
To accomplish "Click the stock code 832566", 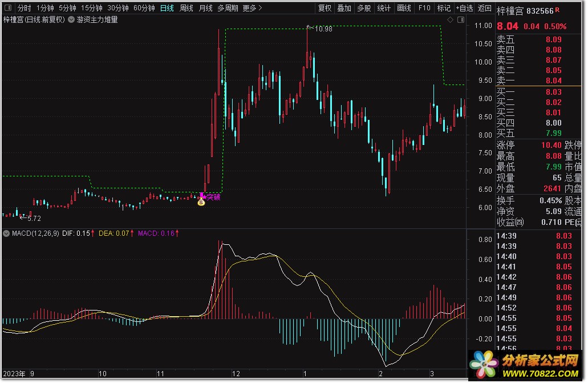I will click(x=540, y=11).
